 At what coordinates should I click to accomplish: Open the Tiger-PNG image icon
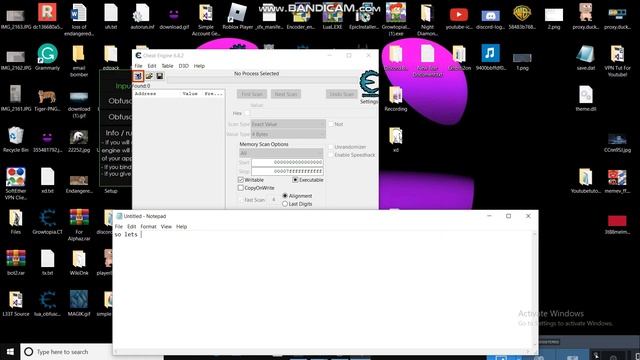point(47,99)
